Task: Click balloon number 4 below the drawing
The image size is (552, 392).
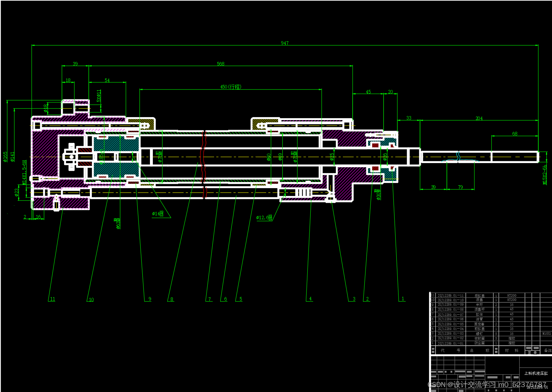Action: [x=310, y=298]
